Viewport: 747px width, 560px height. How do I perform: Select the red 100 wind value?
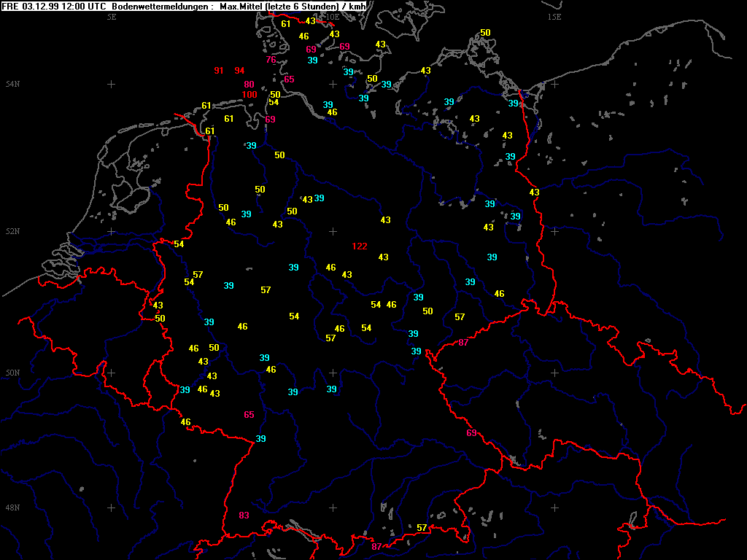(249, 95)
